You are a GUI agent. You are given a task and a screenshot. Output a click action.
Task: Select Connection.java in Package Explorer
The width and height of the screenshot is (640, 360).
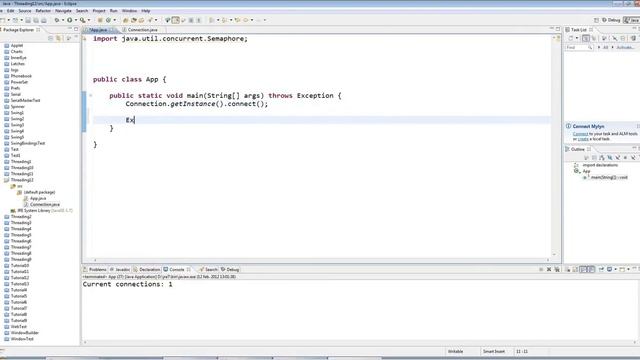pos(44,204)
